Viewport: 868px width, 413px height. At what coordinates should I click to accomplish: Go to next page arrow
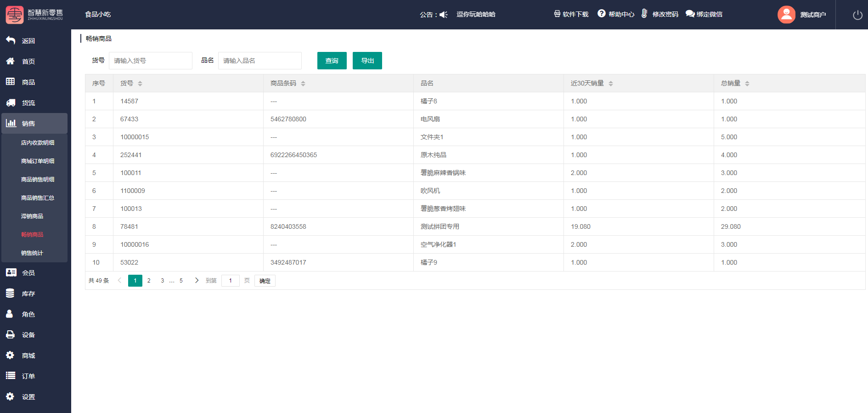tap(197, 280)
